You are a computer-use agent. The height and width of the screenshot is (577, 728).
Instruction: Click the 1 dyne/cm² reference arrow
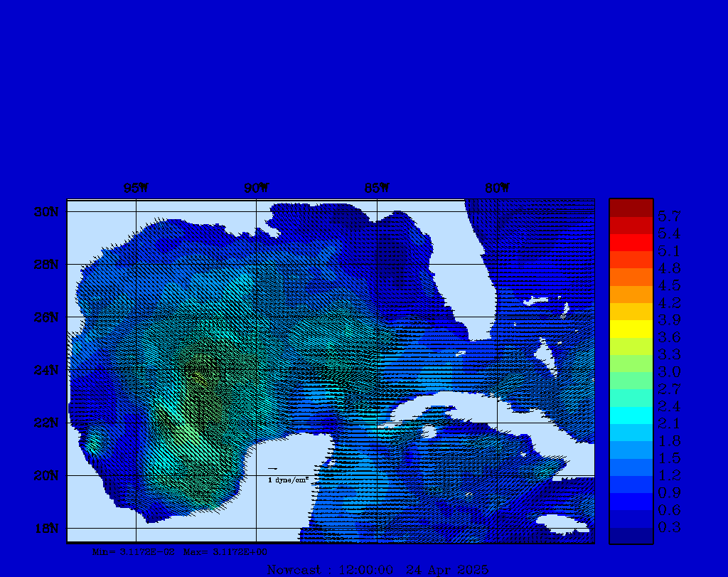[x=272, y=469]
